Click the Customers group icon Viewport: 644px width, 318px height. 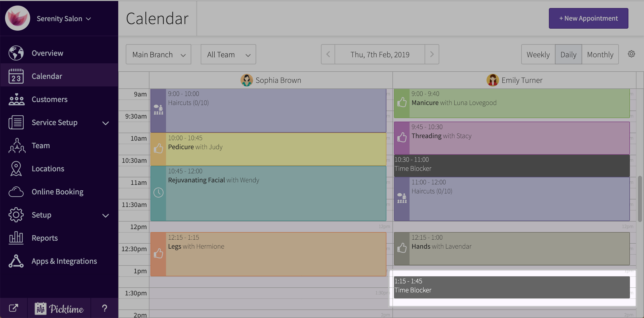click(x=16, y=99)
